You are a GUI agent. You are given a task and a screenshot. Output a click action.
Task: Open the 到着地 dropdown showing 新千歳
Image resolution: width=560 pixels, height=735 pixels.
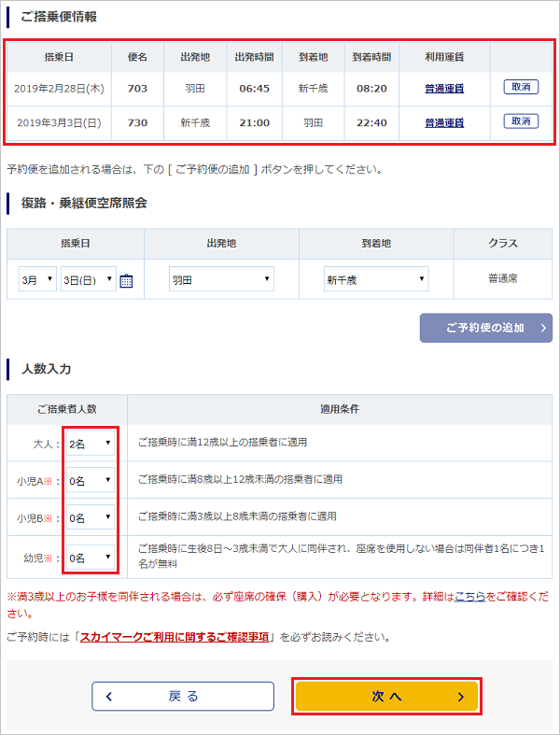coord(376,279)
